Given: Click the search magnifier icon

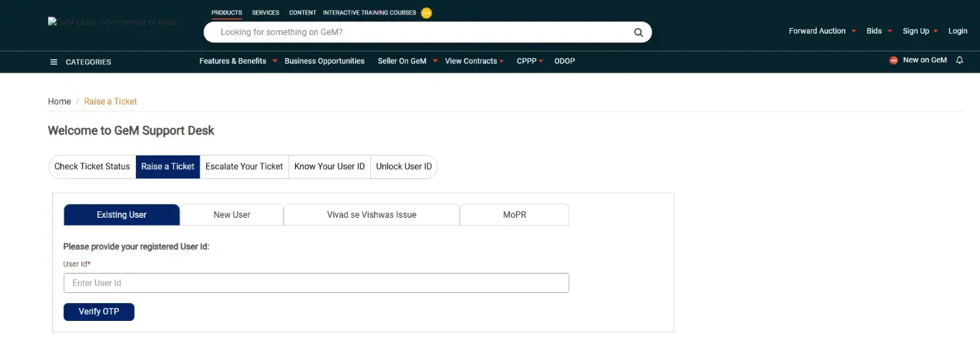Looking at the screenshot, I should click(638, 32).
